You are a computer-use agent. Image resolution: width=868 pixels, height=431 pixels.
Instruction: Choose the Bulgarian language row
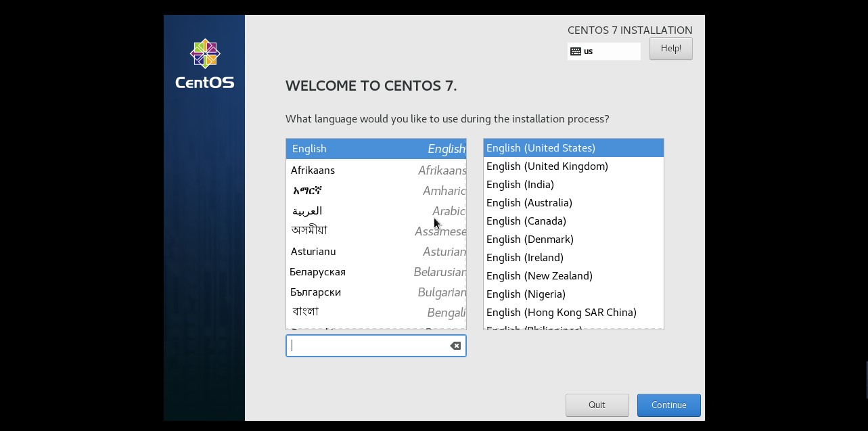point(375,292)
